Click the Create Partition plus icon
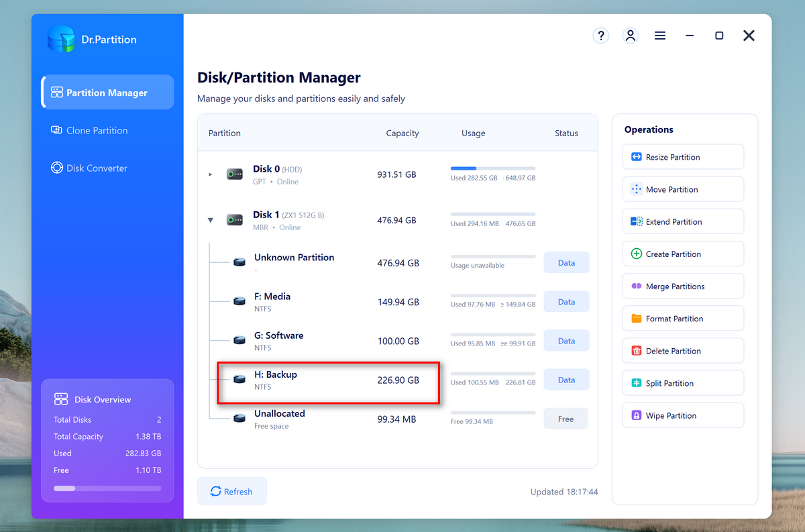The height and width of the screenshot is (532, 805). pos(637,254)
